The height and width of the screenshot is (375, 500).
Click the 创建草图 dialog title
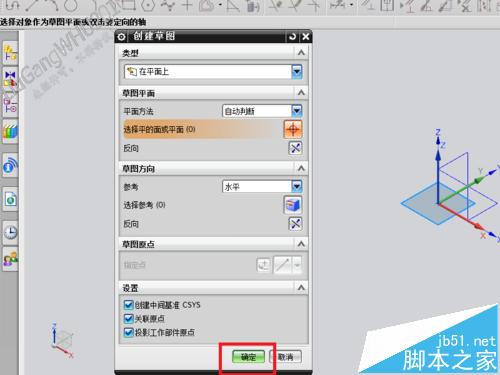(x=154, y=36)
